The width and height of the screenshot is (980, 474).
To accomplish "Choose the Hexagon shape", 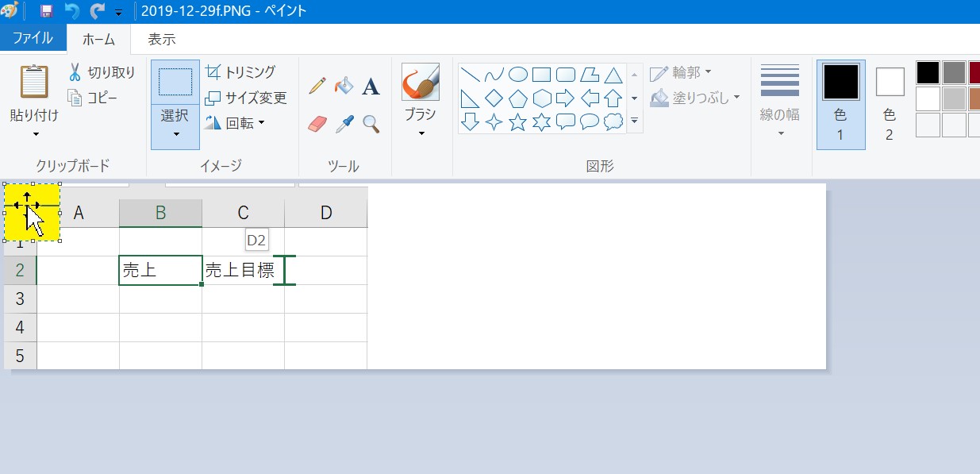I will 542,98.
